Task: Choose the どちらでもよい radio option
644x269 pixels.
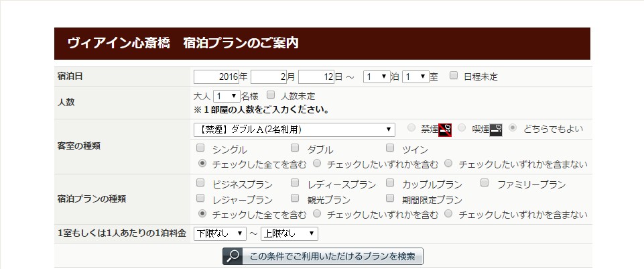Action: coord(513,127)
